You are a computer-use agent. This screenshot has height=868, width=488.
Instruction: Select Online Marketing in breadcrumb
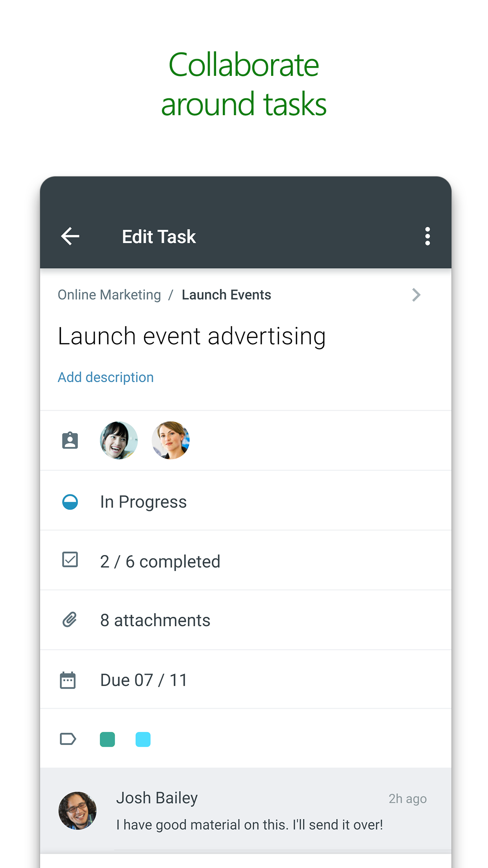pyautogui.click(x=109, y=295)
